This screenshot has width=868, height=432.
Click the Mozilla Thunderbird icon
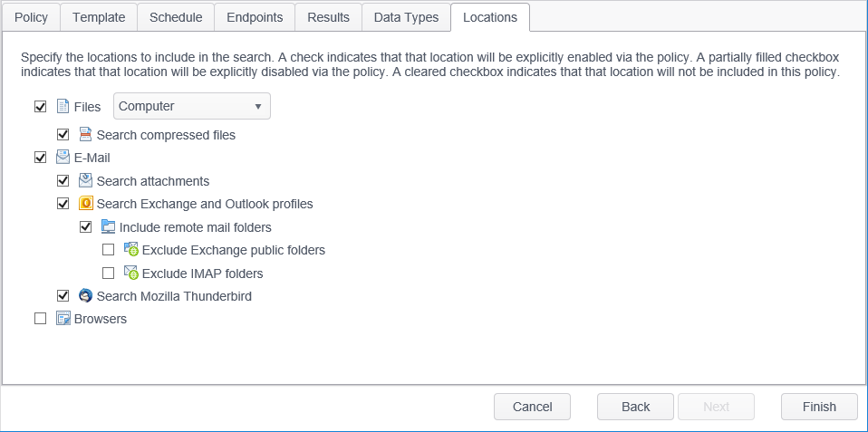coord(86,296)
